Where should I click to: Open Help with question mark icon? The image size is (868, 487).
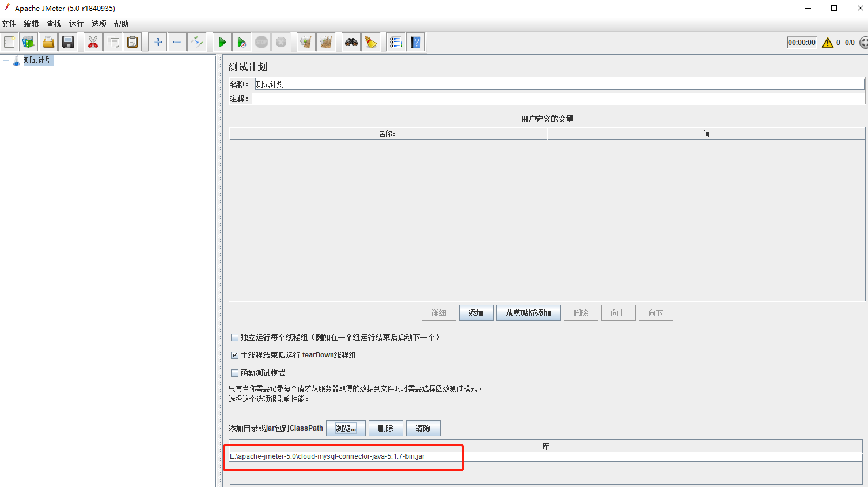tap(416, 42)
